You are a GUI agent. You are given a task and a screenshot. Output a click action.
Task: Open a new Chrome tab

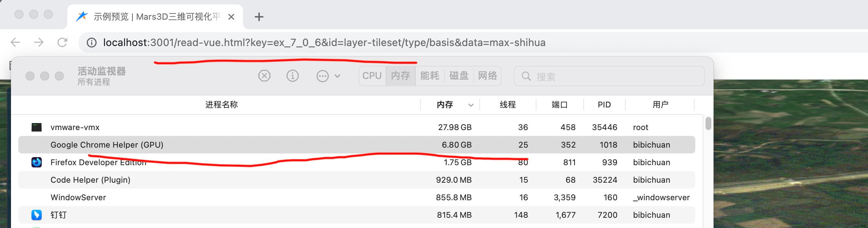click(259, 17)
